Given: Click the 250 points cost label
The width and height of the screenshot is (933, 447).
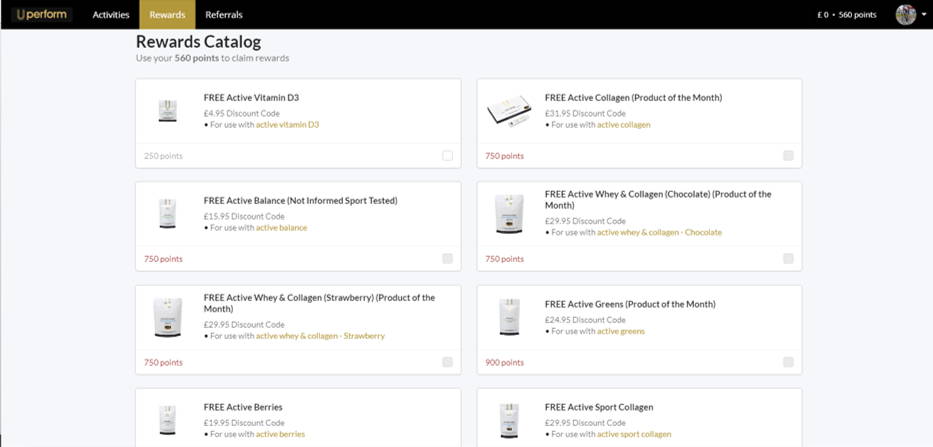Looking at the screenshot, I should 163,156.
